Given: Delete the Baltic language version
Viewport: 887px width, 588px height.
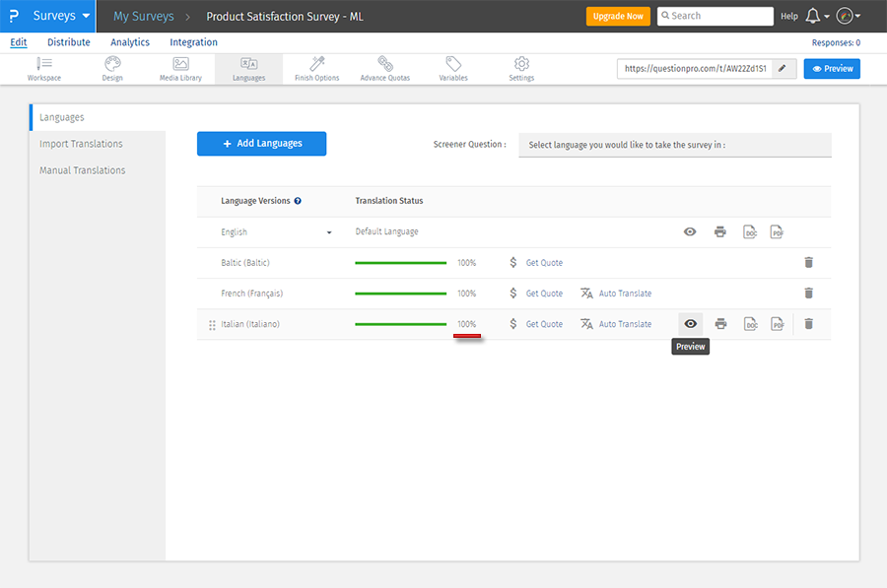Looking at the screenshot, I should (808, 263).
